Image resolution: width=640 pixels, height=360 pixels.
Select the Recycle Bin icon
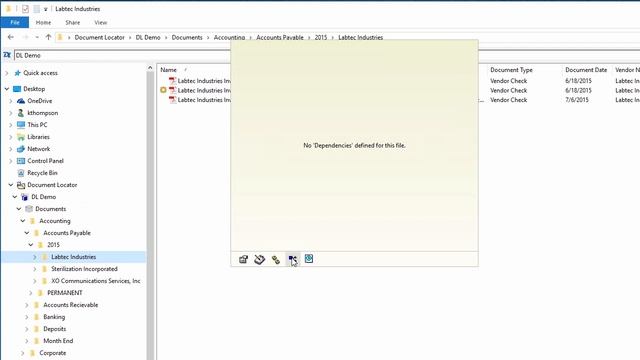(x=21, y=173)
